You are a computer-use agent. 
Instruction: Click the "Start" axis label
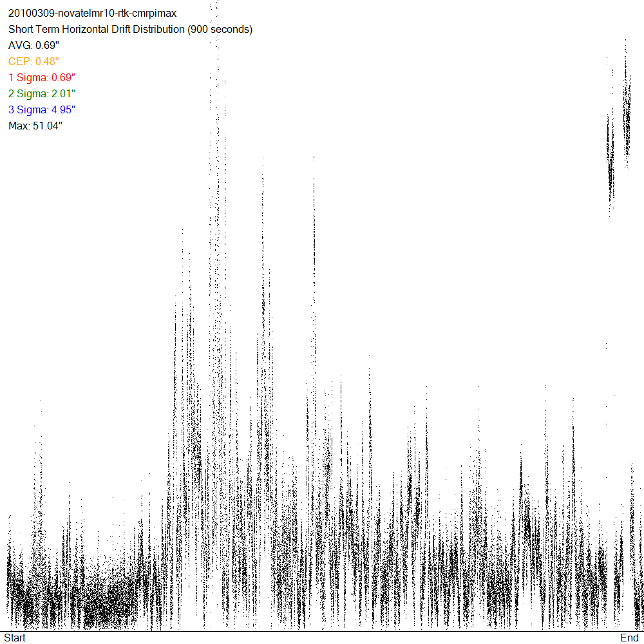[x=15, y=638]
